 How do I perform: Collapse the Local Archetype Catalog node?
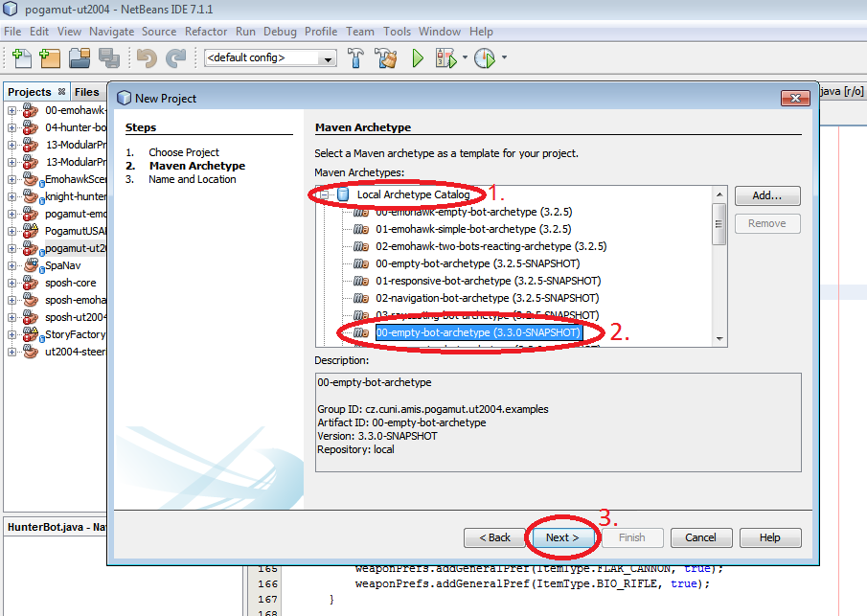tap(325, 194)
